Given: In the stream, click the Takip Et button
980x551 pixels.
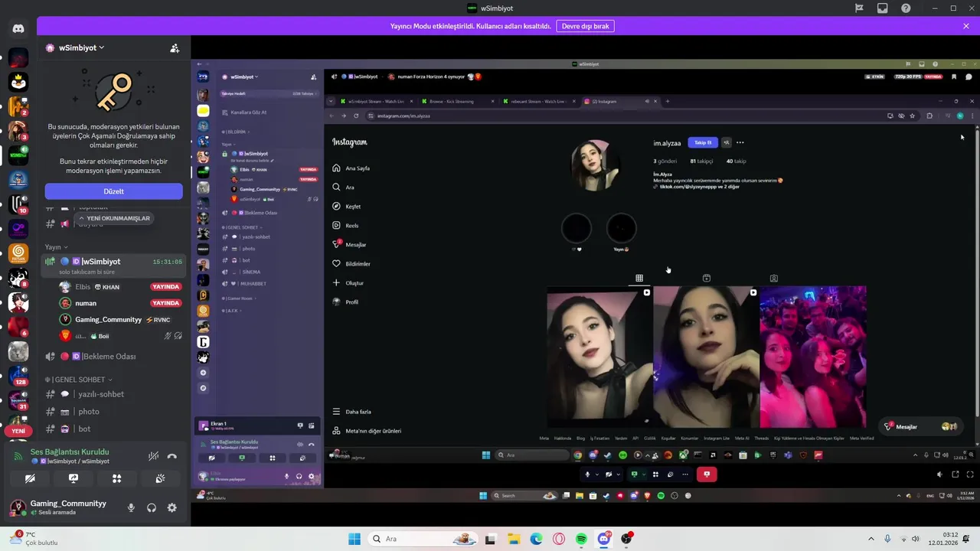Looking at the screenshot, I should tap(703, 142).
